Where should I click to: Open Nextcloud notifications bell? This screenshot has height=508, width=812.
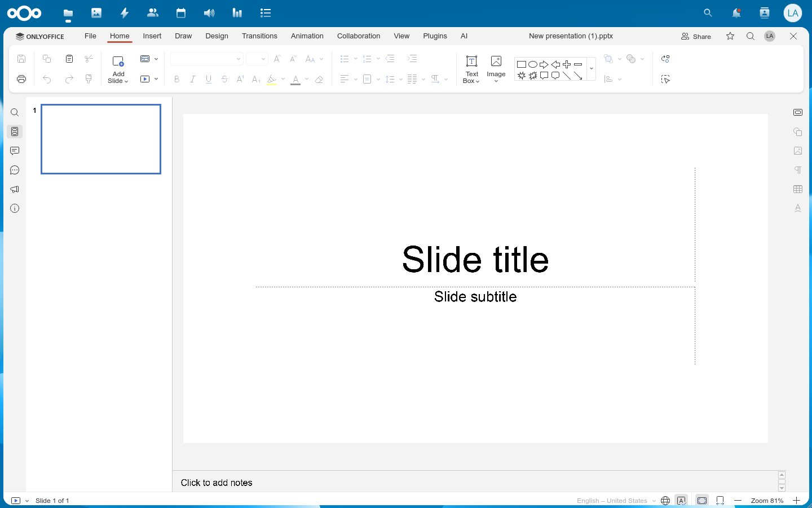pos(736,13)
